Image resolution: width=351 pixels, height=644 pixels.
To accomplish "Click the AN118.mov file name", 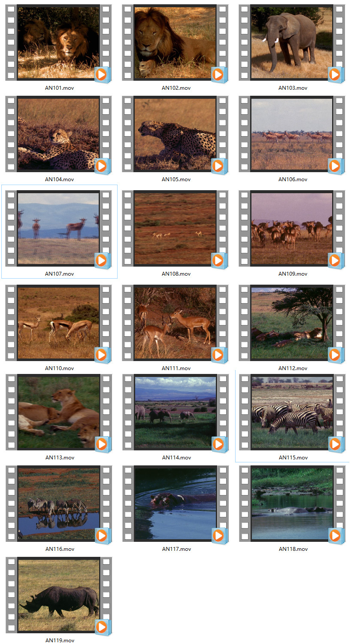I will (x=294, y=549).
